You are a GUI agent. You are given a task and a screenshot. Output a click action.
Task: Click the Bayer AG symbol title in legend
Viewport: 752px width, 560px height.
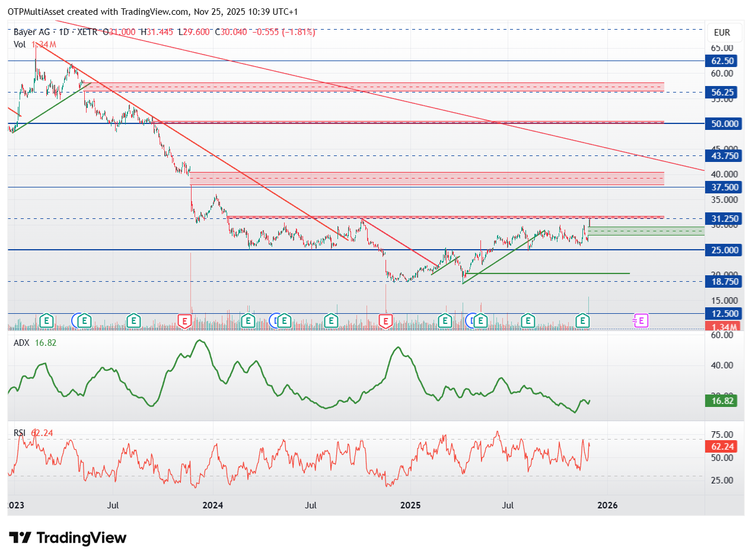(33, 32)
